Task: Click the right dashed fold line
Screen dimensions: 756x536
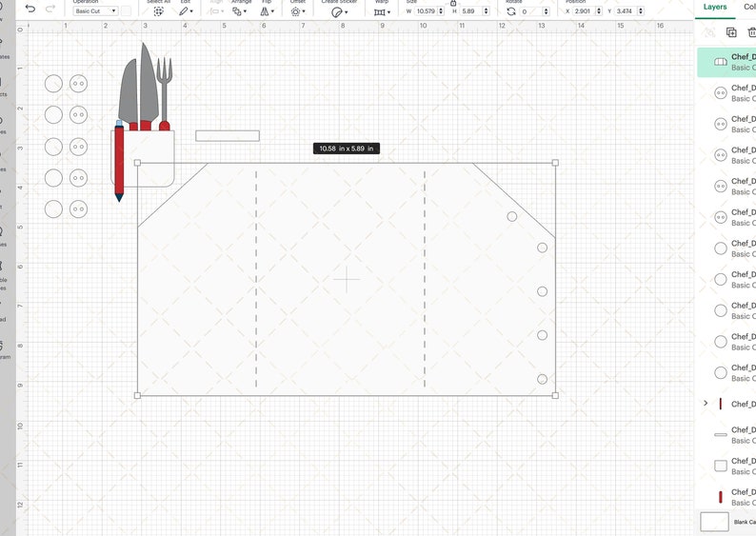Action: pos(425,279)
